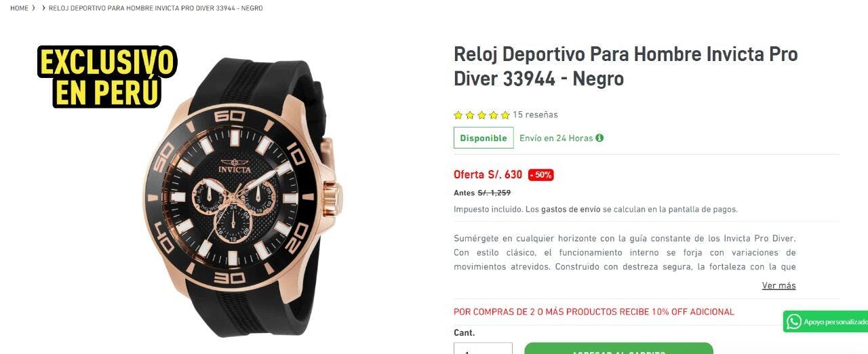Click the Disponible availability badge
868x354 pixels.
click(484, 138)
